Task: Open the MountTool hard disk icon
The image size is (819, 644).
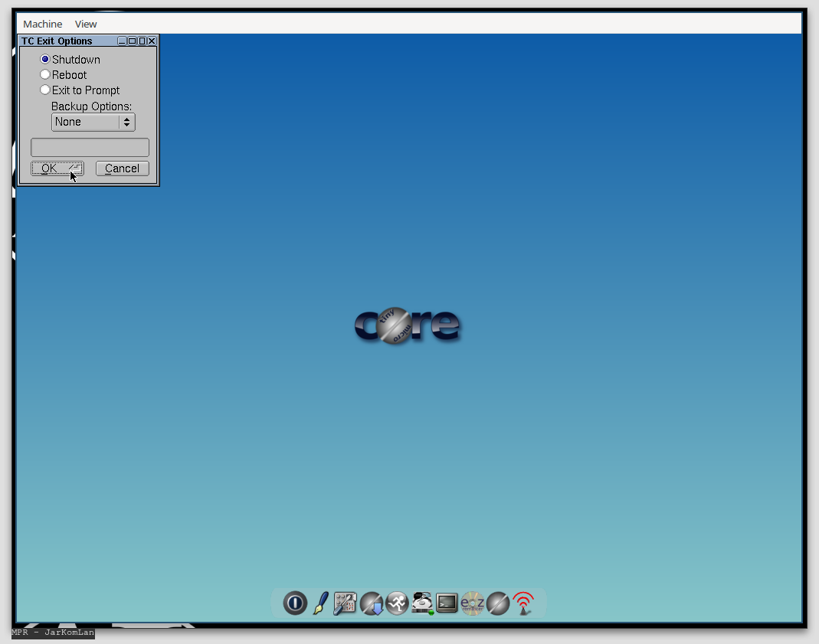Action: click(x=422, y=603)
